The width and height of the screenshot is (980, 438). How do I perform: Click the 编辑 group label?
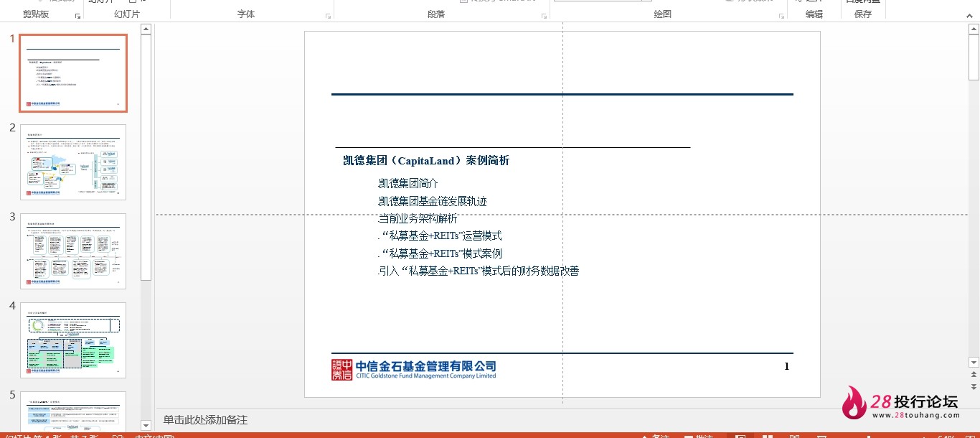(814, 14)
